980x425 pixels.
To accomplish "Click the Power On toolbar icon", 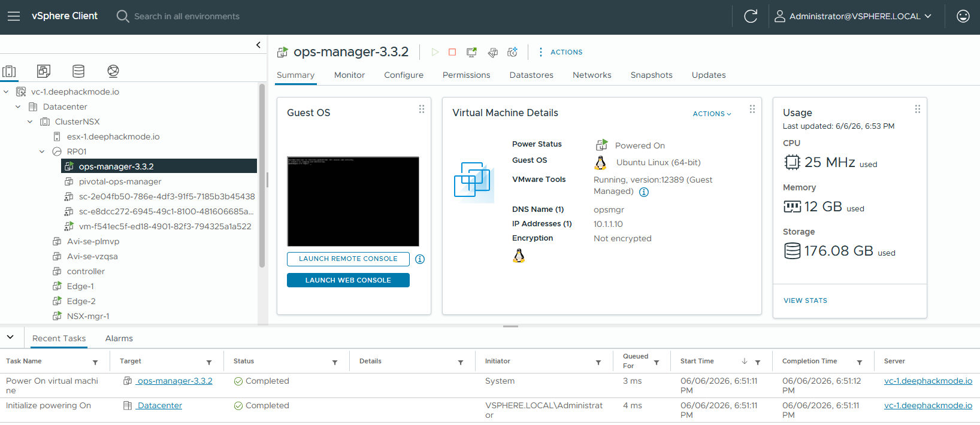I will tap(435, 52).
